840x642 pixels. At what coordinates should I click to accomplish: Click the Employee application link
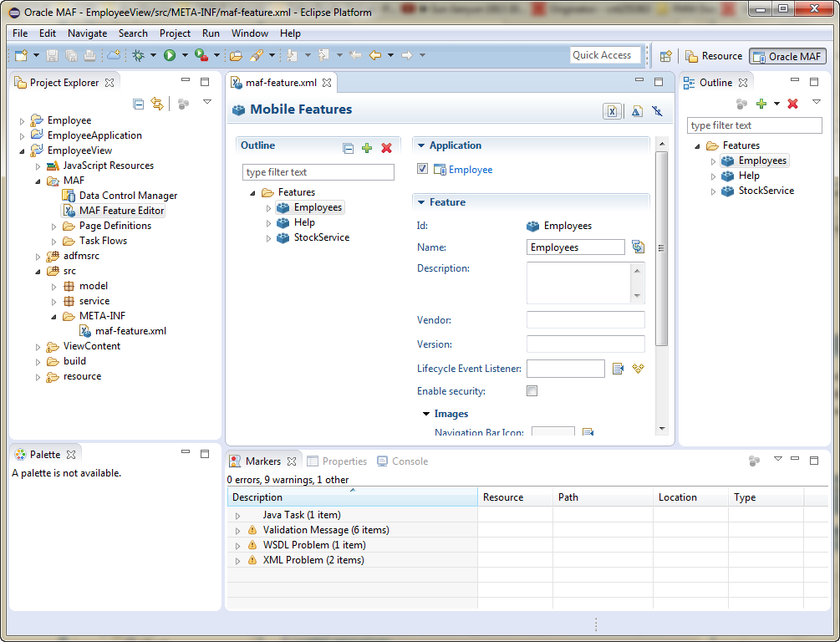pos(471,170)
